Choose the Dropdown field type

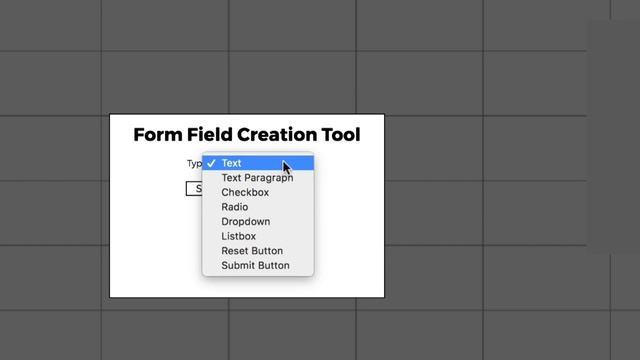[x=258, y=222]
